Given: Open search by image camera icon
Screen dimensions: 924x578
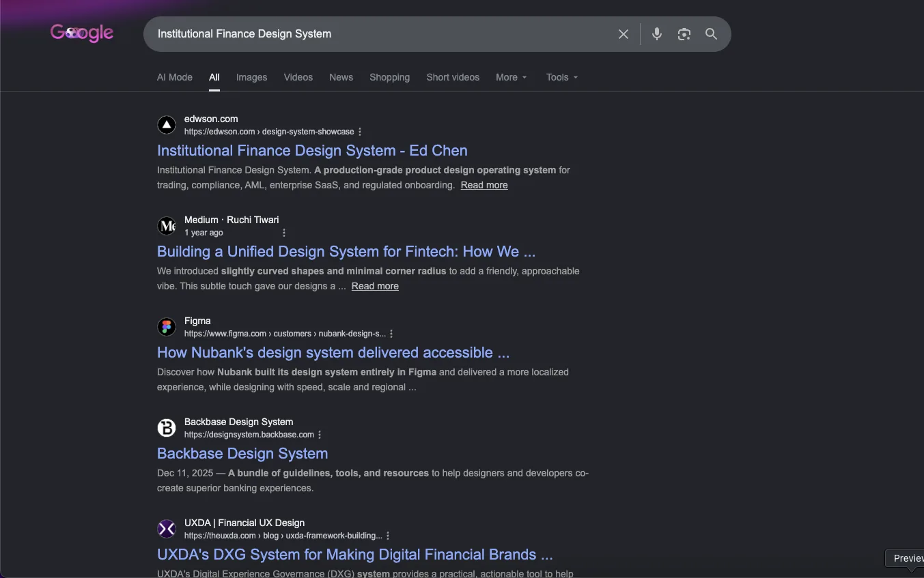Looking at the screenshot, I should [684, 34].
